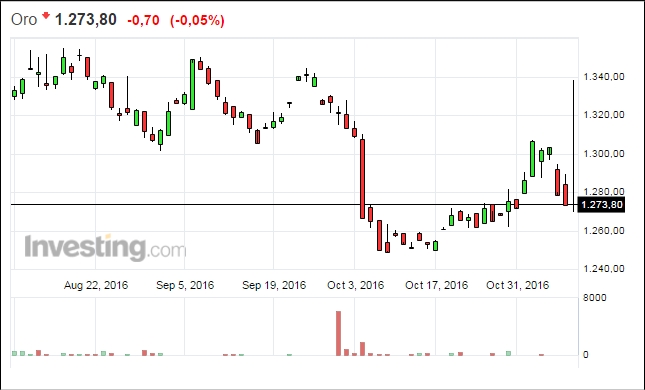Click the red down arrow beside Oro

click(46, 16)
